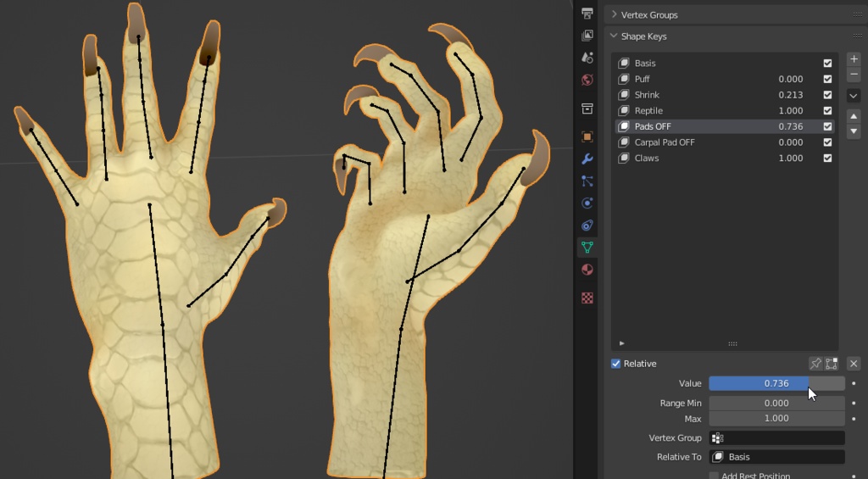Select the Carpal Pad OFF shape key
The image size is (868, 479).
[x=726, y=142]
